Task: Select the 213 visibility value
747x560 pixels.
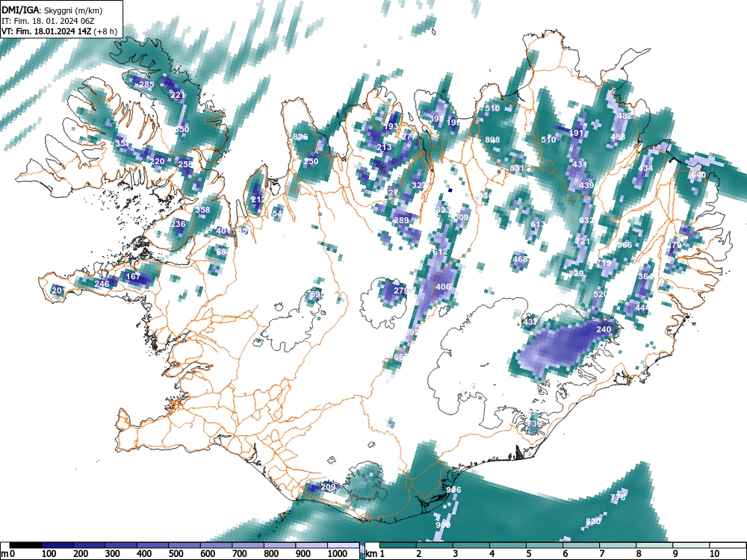Action: click(x=384, y=147)
